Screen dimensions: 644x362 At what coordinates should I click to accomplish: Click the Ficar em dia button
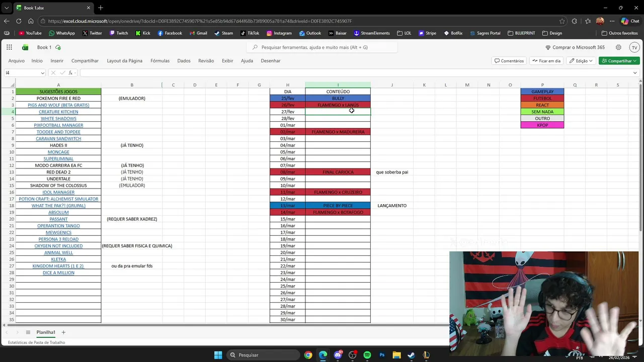click(x=546, y=61)
